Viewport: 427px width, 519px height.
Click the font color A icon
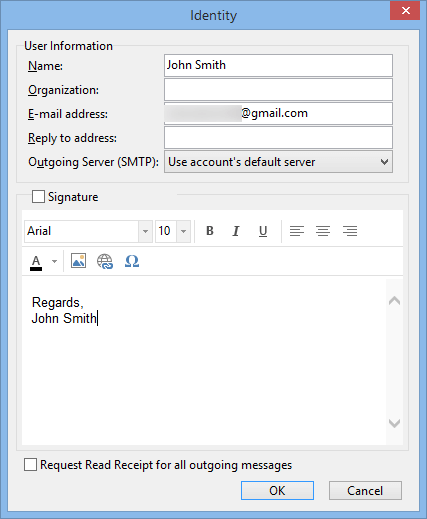(x=36, y=262)
